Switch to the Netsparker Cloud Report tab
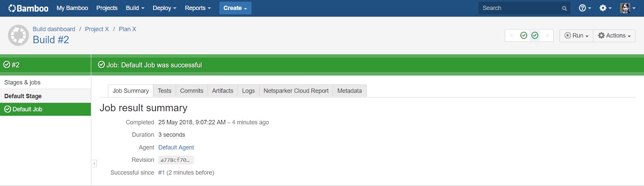Image resolution: width=644 pixels, height=186 pixels. point(296,91)
